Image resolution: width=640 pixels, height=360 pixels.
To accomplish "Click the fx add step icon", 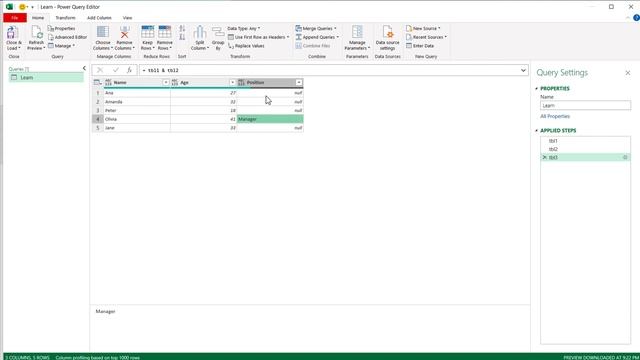I will point(129,70).
